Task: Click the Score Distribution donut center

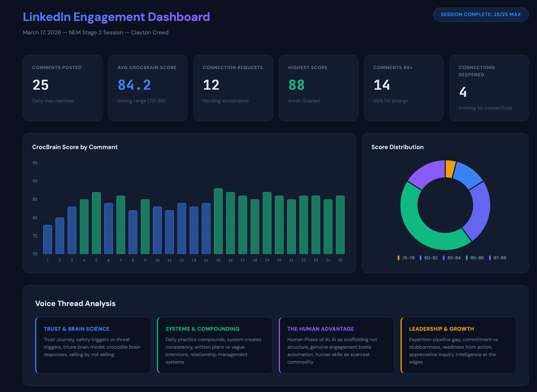Action: point(446,205)
